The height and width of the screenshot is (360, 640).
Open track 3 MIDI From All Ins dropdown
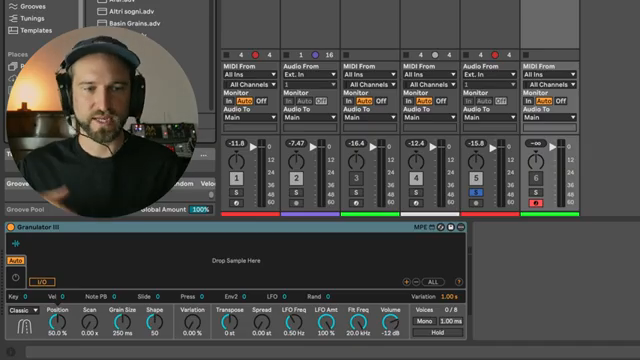coord(370,75)
